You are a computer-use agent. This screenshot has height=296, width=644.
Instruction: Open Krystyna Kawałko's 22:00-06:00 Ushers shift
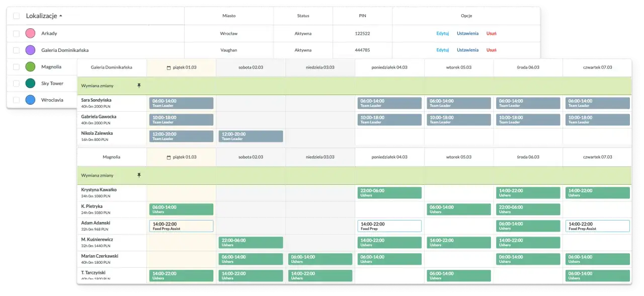389,193
